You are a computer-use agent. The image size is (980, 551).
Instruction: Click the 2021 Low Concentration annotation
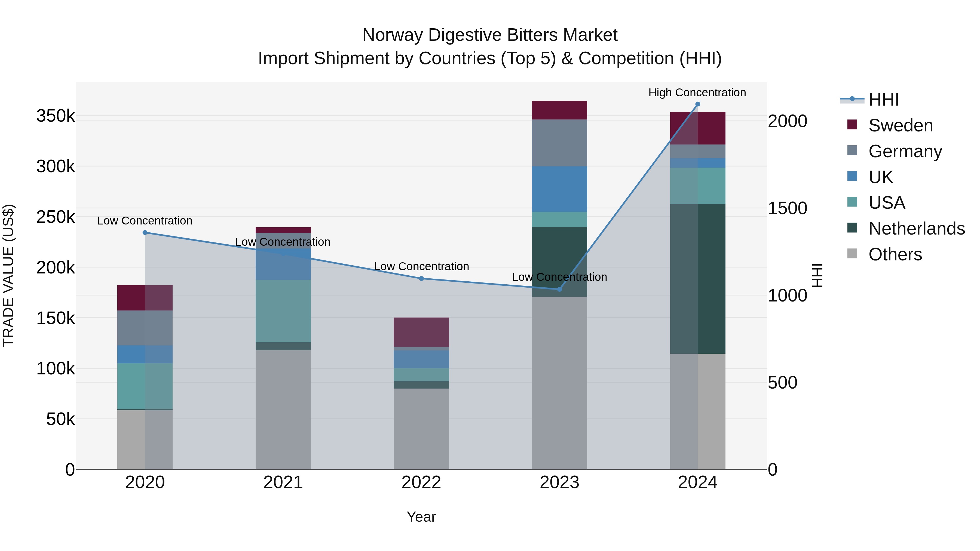[283, 242]
